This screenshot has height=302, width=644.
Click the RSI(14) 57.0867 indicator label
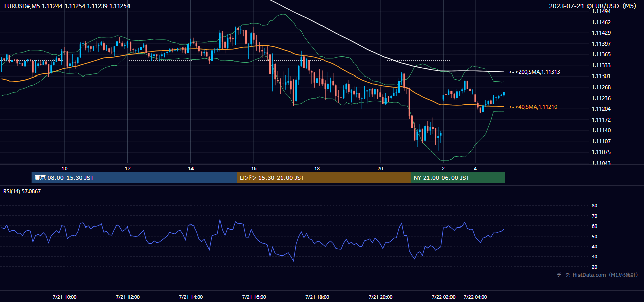coord(22,191)
